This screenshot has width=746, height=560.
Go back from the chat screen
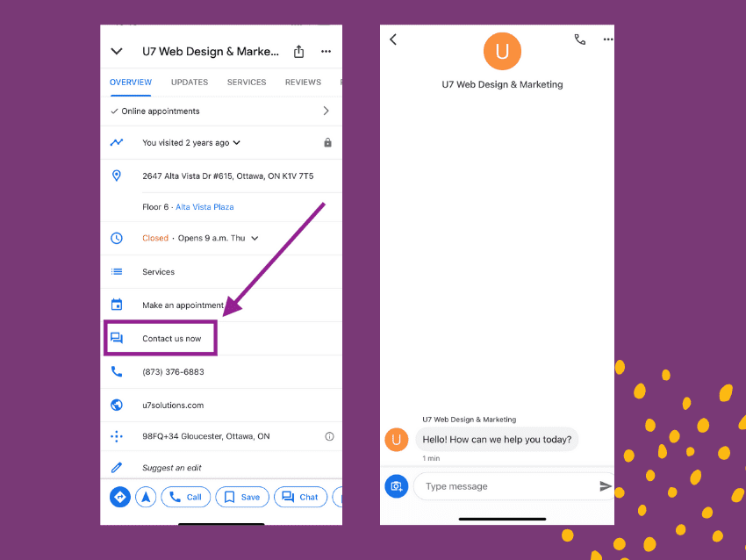pyautogui.click(x=393, y=39)
